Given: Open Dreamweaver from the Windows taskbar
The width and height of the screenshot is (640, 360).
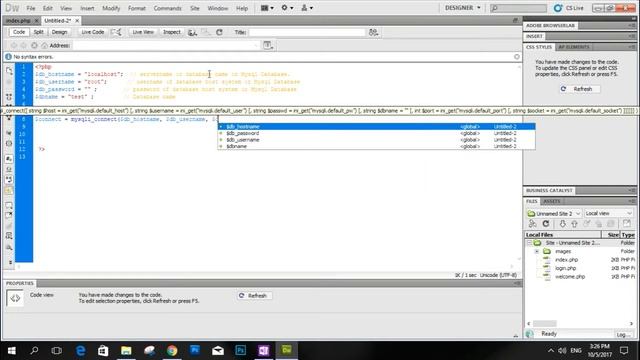Looking at the screenshot, I should tap(287, 350).
